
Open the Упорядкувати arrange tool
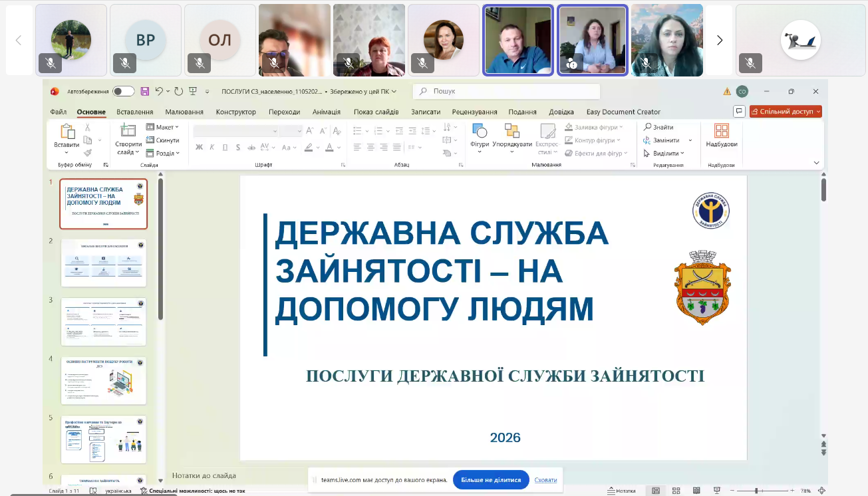[x=512, y=131]
